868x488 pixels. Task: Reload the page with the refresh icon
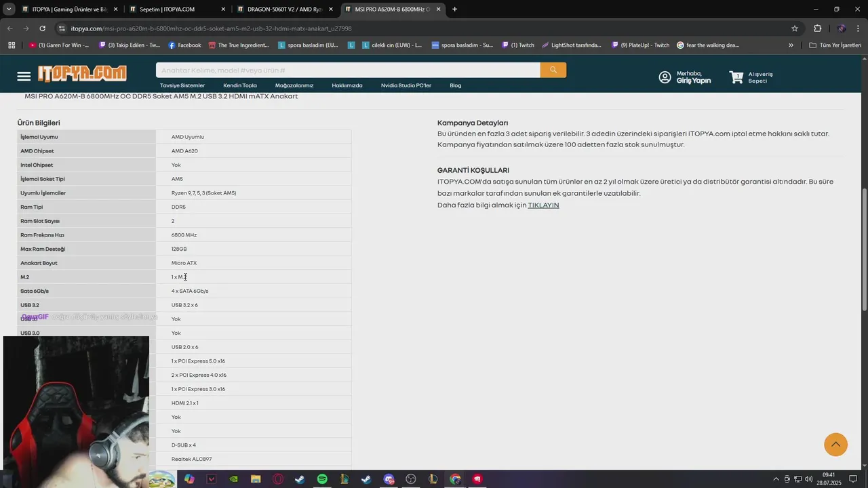click(x=42, y=28)
